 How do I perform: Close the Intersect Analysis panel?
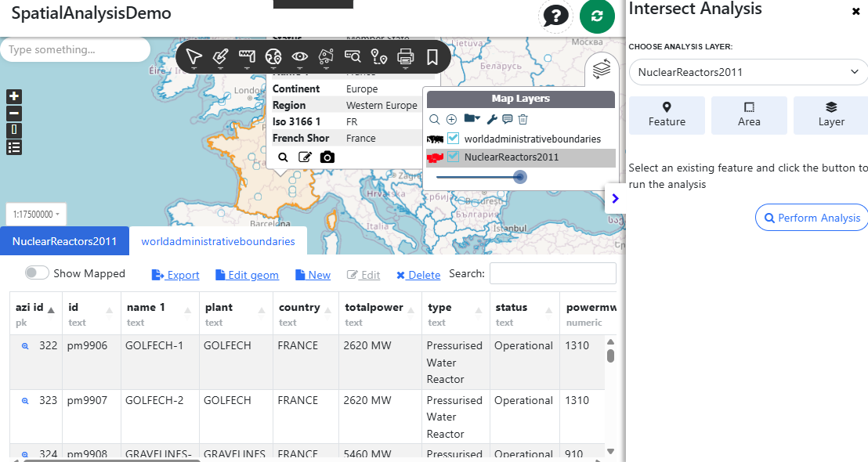point(855,11)
